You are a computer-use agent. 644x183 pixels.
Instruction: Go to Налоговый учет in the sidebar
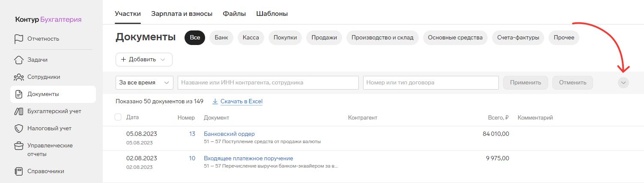[x=49, y=128]
